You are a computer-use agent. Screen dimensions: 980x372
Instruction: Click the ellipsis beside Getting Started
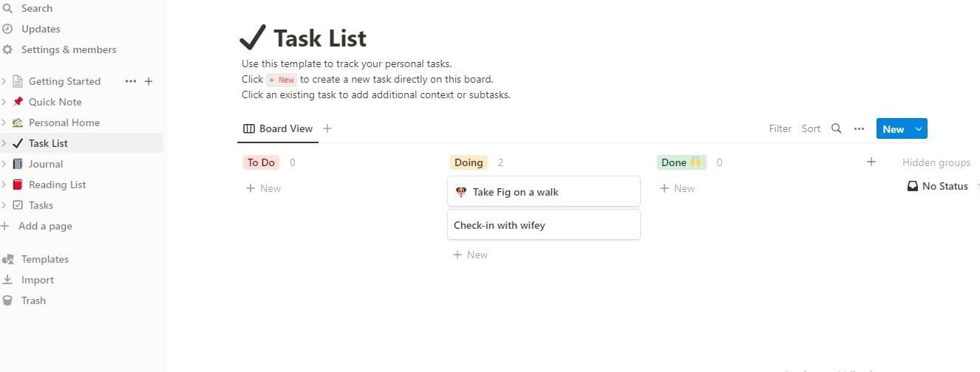(131, 81)
